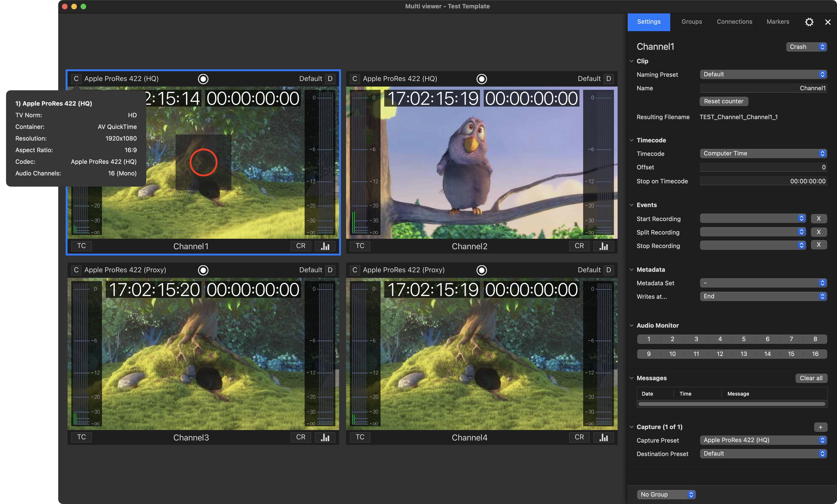This screenshot has width=837, height=504.
Task: Click the D destination icon on Channel3
Action: (330, 270)
